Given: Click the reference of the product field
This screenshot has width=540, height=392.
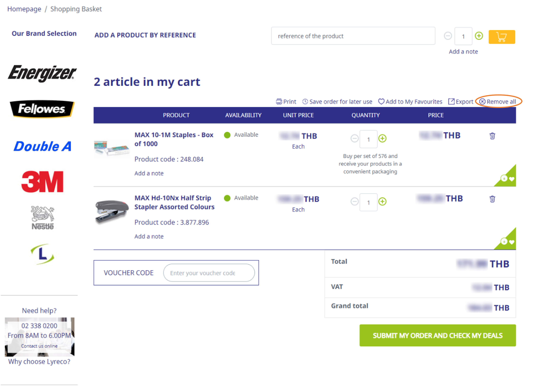Looking at the screenshot, I should tap(353, 36).
